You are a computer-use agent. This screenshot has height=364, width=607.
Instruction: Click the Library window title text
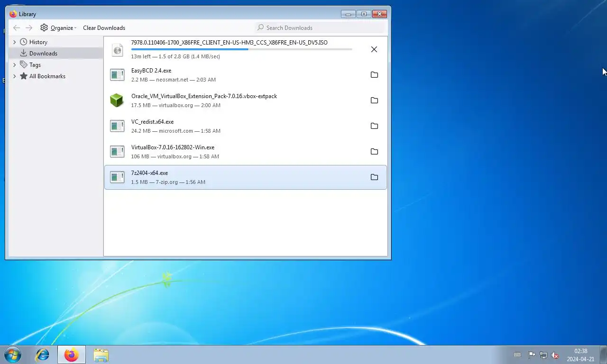(x=28, y=14)
